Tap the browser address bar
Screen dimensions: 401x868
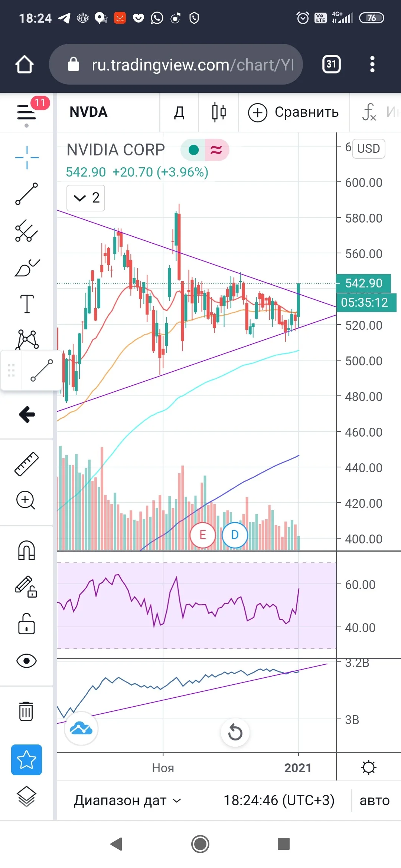[x=176, y=65]
